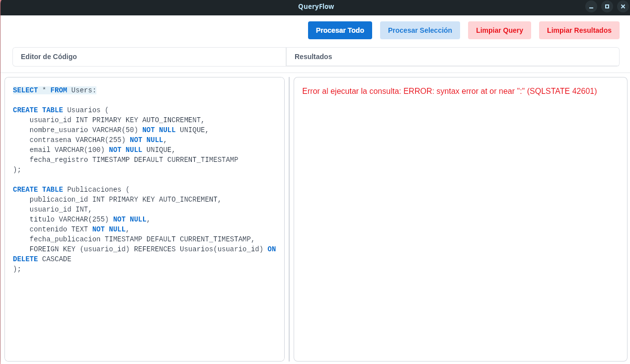Click the CREATE TABLE Publicaciones line
Image resolution: width=630 pixels, height=364 pixels.
point(71,190)
